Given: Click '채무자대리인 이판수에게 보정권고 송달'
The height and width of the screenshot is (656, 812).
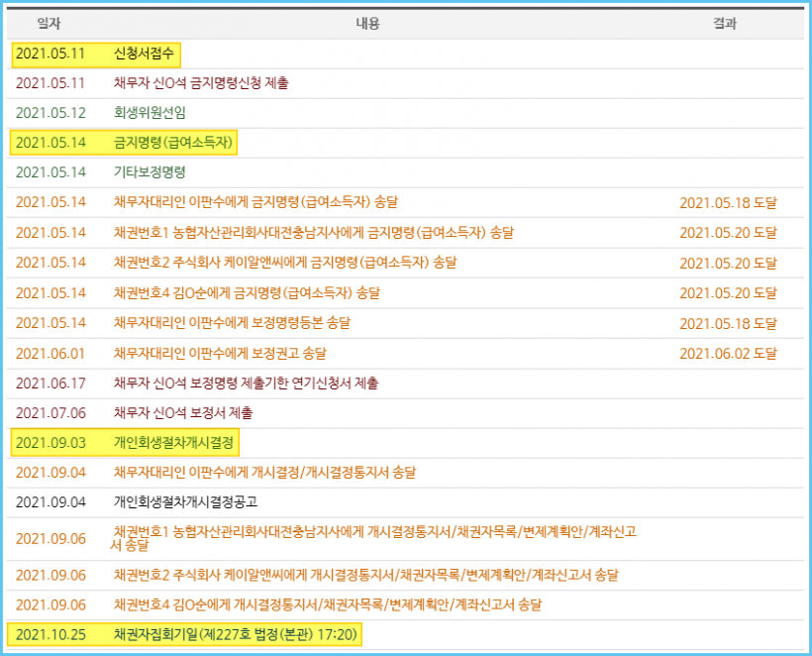Looking at the screenshot, I should coord(220,354).
